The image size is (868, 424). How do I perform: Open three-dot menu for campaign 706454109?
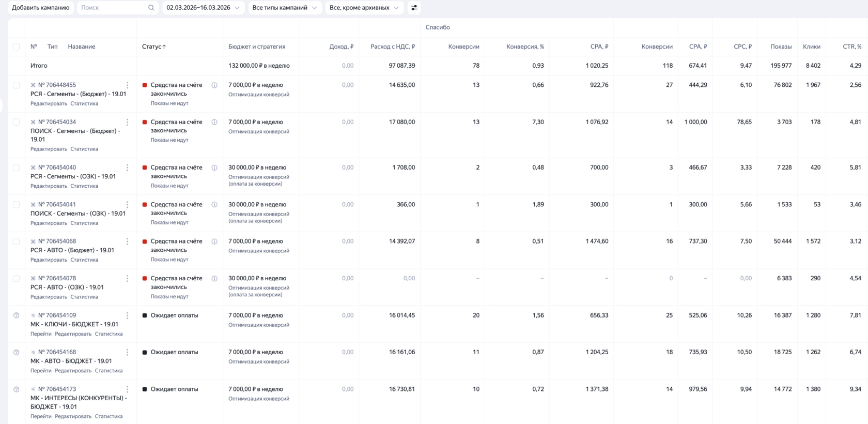127,315
